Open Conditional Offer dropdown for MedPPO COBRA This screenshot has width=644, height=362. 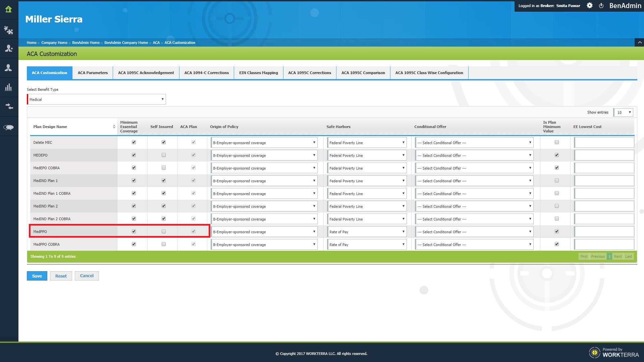point(474,244)
